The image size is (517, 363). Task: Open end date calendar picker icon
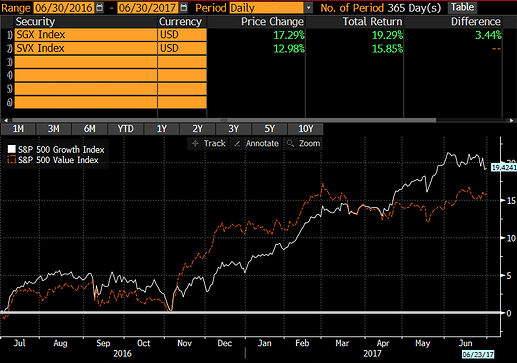pyautogui.click(x=183, y=7)
